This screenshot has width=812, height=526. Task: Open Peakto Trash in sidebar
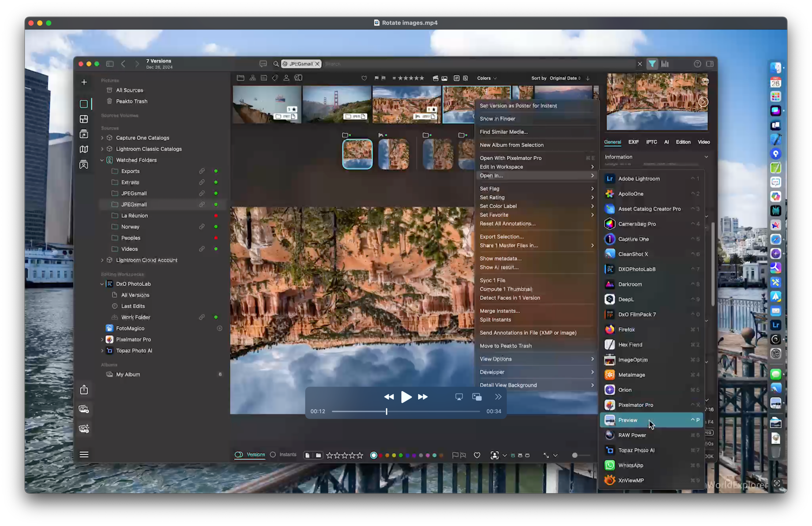click(132, 101)
